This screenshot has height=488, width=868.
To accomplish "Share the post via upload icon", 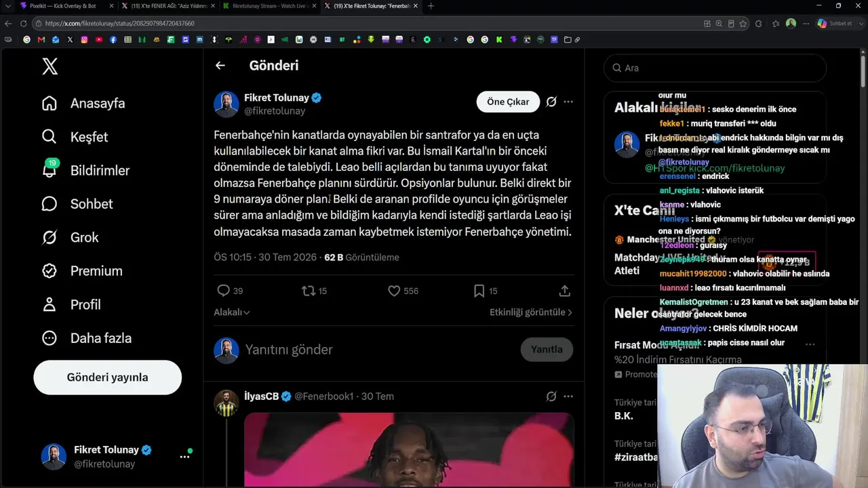I will click(x=564, y=291).
